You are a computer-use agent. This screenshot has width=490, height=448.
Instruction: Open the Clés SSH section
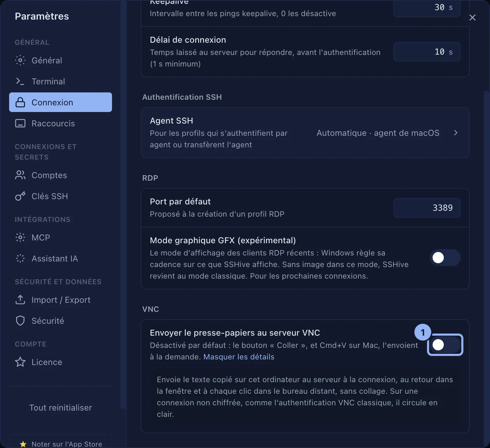coord(61,196)
